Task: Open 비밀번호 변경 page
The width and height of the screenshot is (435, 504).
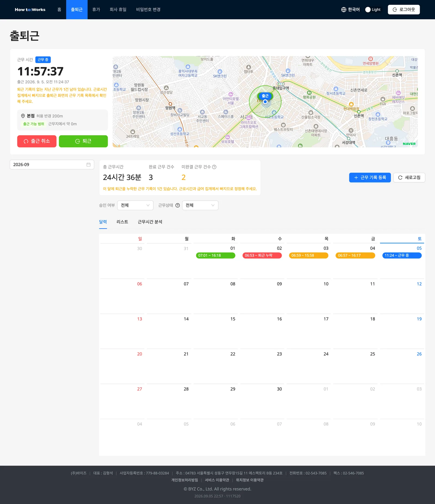Action: pyautogui.click(x=148, y=10)
